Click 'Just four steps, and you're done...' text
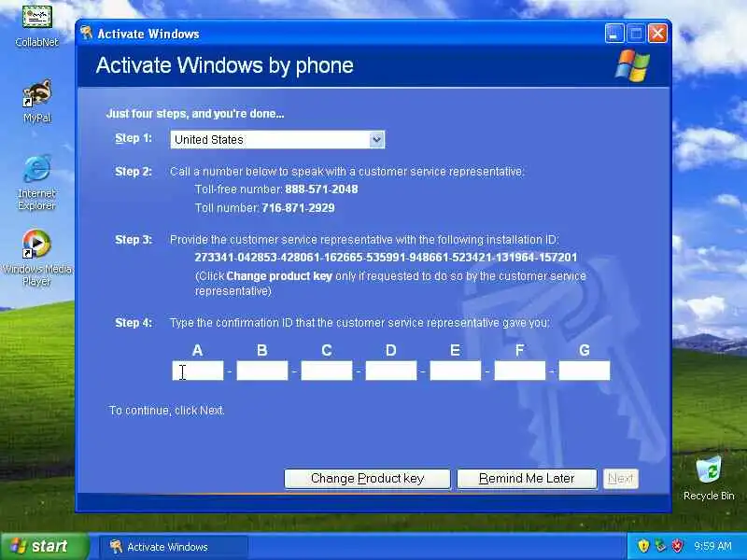This screenshot has width=747, height=560. 195,113
